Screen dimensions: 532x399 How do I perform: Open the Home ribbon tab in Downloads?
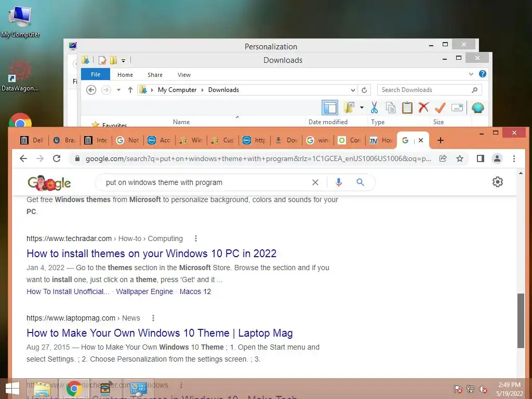tap(125, 75)
